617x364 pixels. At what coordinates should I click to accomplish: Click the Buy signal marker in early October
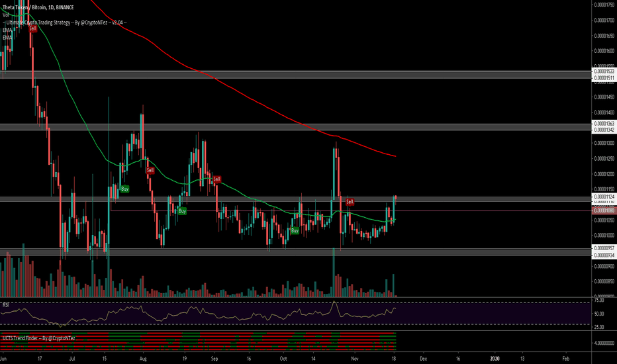[295, 230]
